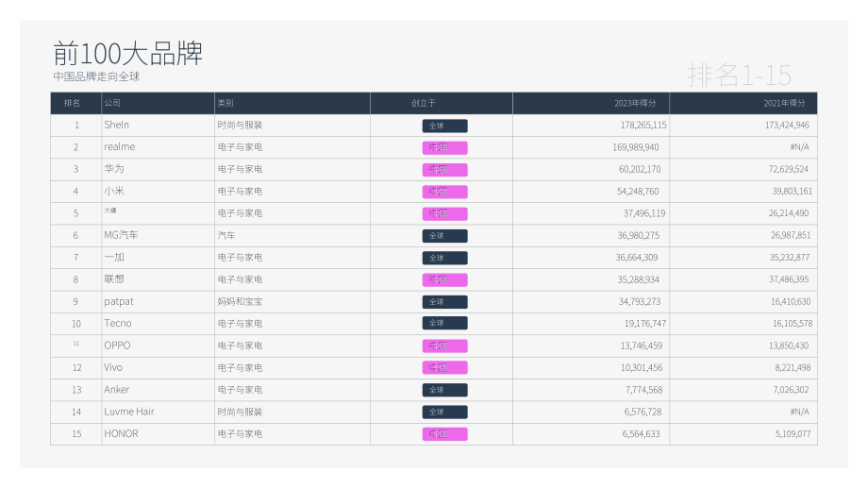Click the 中国 badge in OPPO row

[x=444, y=346]
